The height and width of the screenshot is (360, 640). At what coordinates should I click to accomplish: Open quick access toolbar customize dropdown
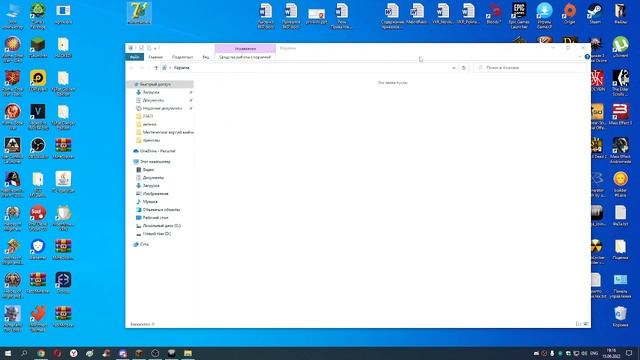point(155,48)
